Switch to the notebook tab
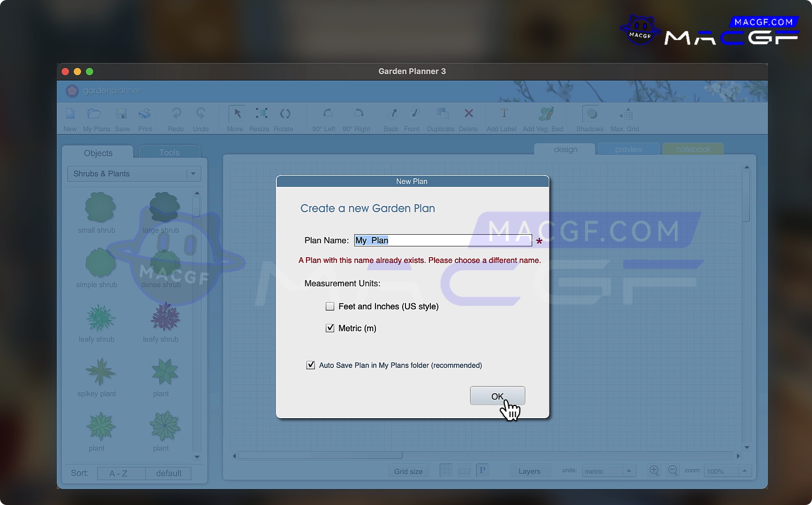812x505 pixels. [693, 149]
